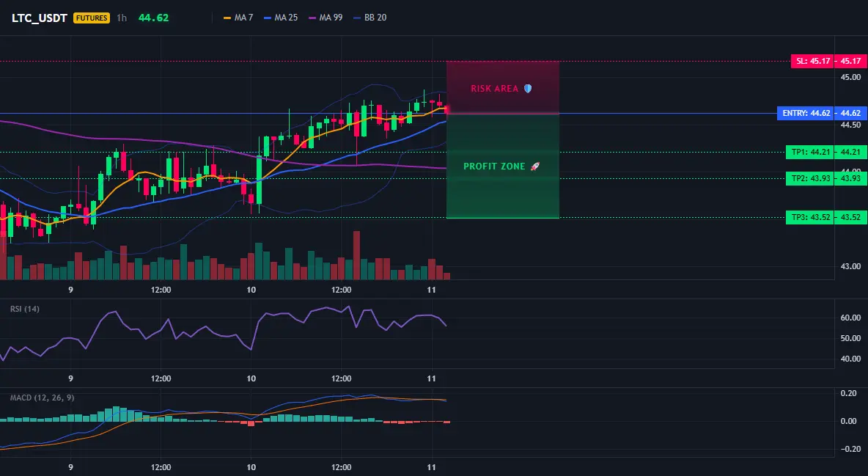Select the 1h timeframe label
The height and width of the screenshot is (476, 868).
122,18
